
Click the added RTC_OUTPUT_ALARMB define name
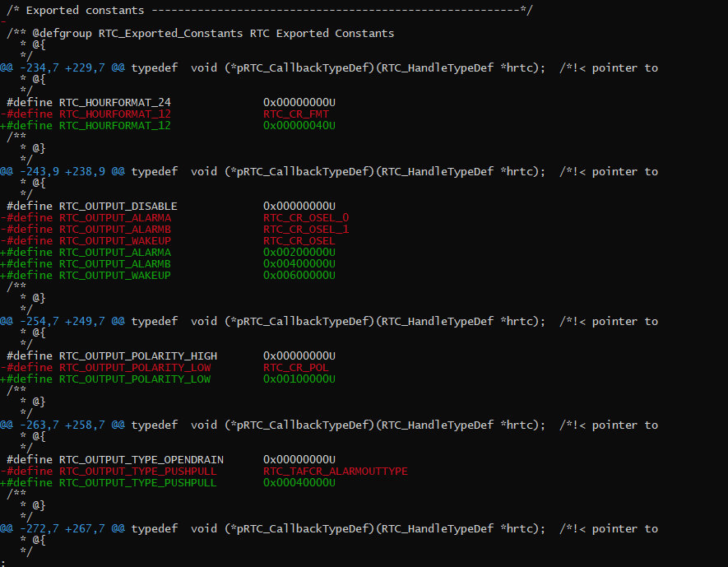[x=114, y=264]
